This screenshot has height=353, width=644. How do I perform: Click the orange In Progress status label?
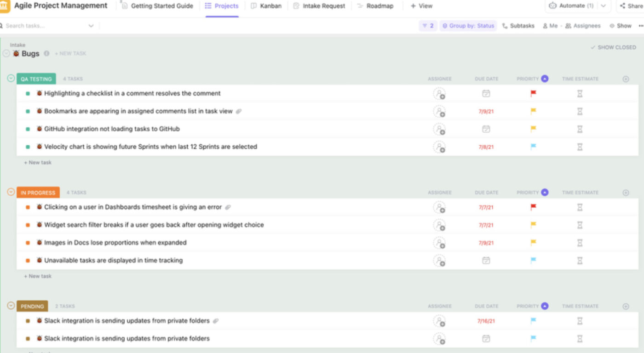point(38,193)
